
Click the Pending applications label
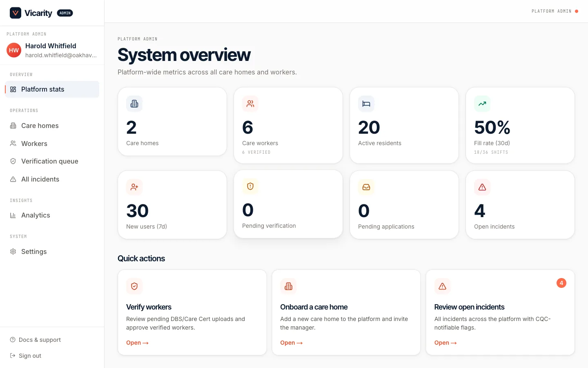coord(386,227)
